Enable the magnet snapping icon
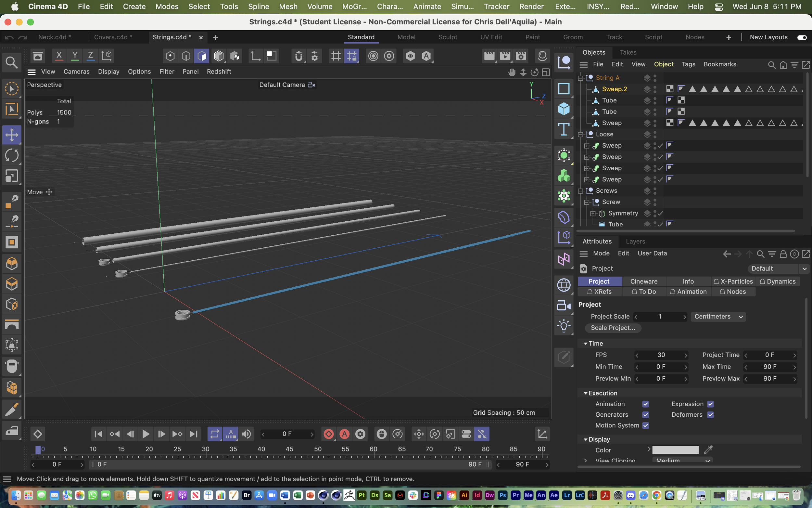 pyautogui.click(x=299, y=56)
